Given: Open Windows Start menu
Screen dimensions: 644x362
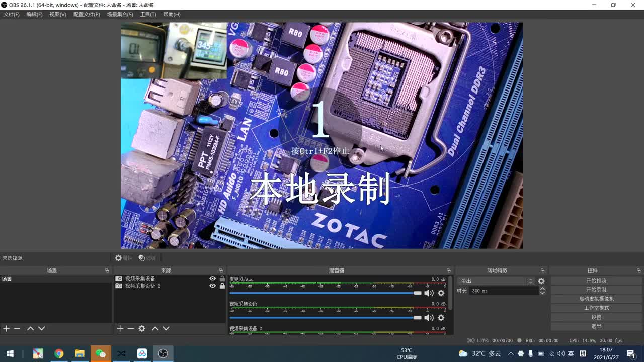Looking at the screenshot, I should click(10, 353).
